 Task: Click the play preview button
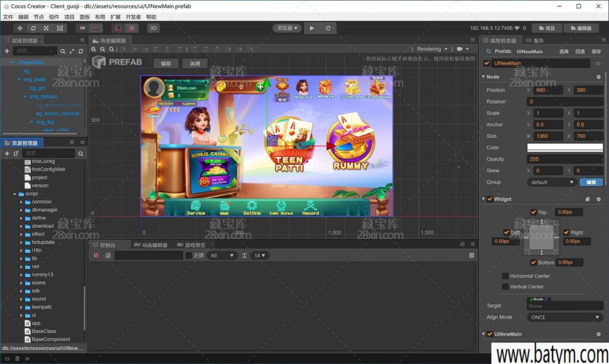click(312, 28)
